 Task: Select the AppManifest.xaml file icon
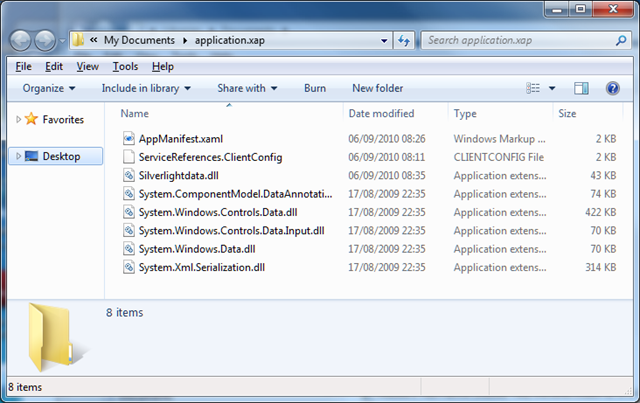(x=129, y=138)
